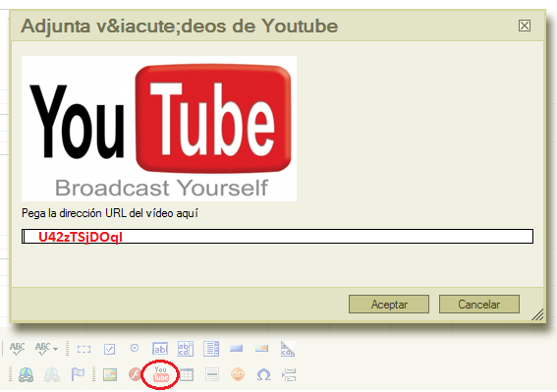Click the YouTube toolbar icon
Viewport: 557px width, 392px height.
[x=160, y=374]
